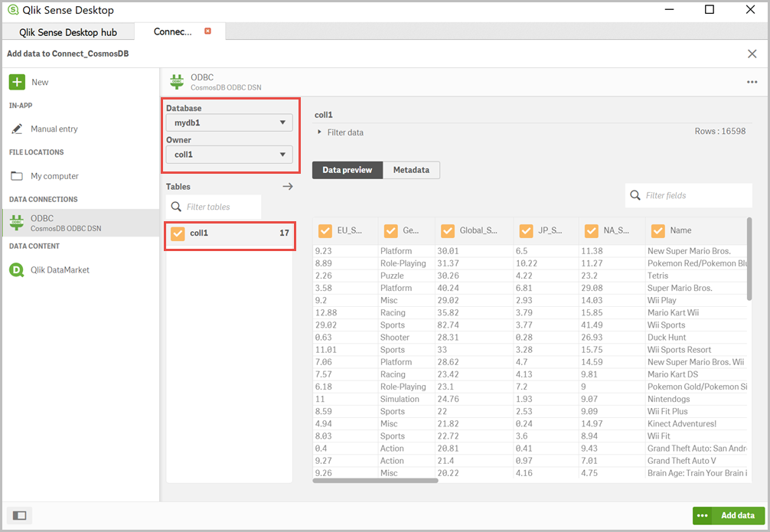Viewport: 770px width, 532px height.
Task: Maximize the Qlik Sense Desktop window
Action: pos(710,9)
